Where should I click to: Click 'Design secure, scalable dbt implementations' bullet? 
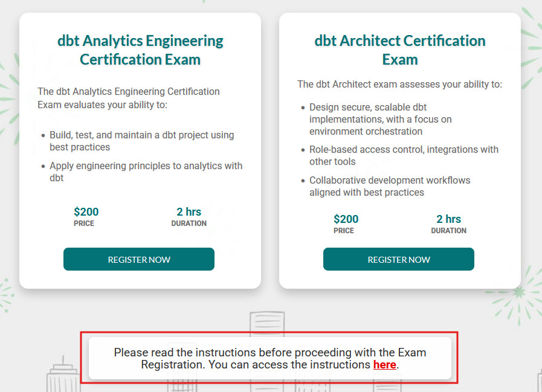380,119
